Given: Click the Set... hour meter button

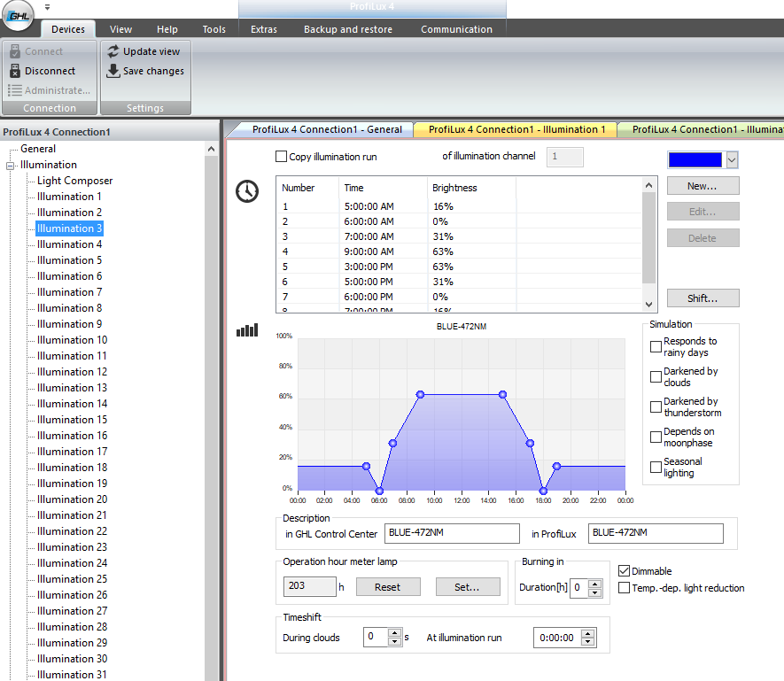Looking at the screenshot, I should [x=468, y=587].
